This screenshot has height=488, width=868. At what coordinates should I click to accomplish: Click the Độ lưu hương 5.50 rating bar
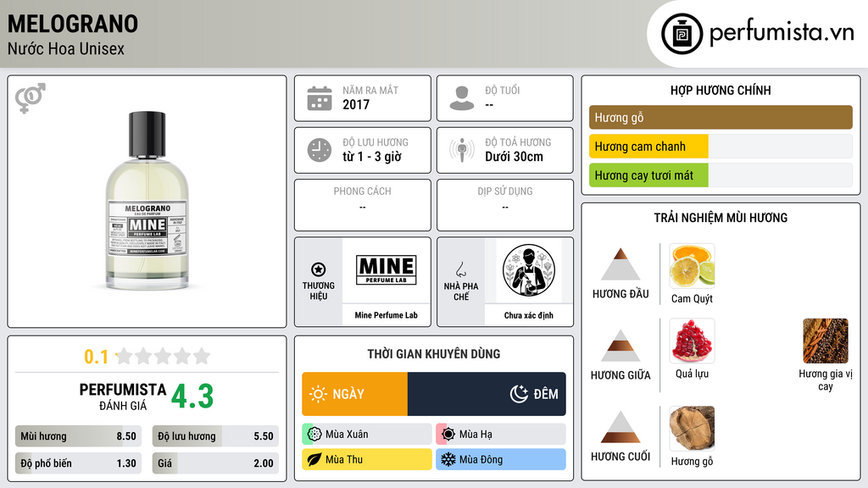pos(215,436)
